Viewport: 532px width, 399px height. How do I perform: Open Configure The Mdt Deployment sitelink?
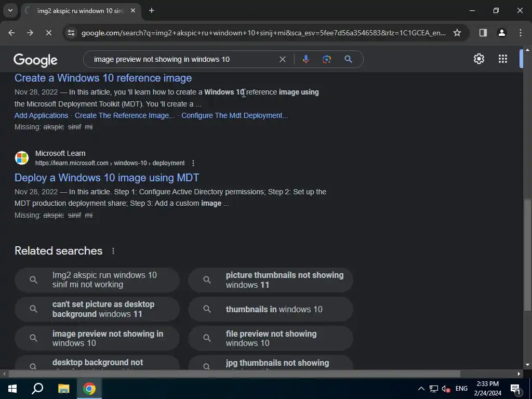tap(234, 115)
